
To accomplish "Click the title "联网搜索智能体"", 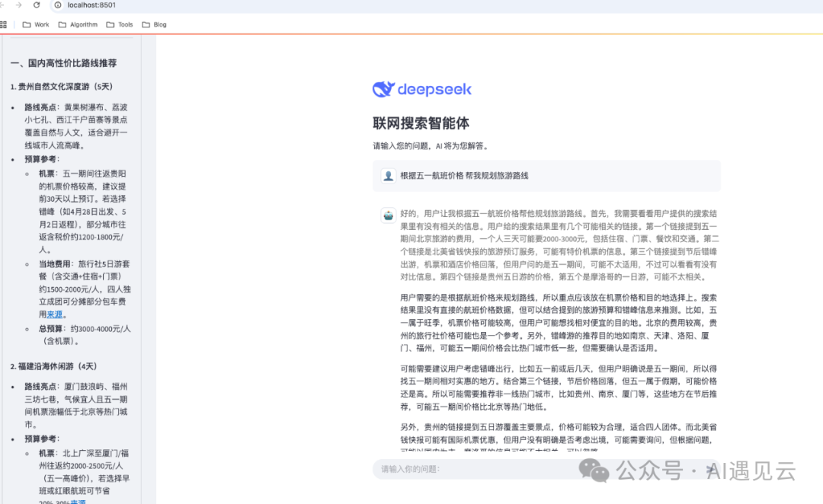I will (x=421, y=123).
